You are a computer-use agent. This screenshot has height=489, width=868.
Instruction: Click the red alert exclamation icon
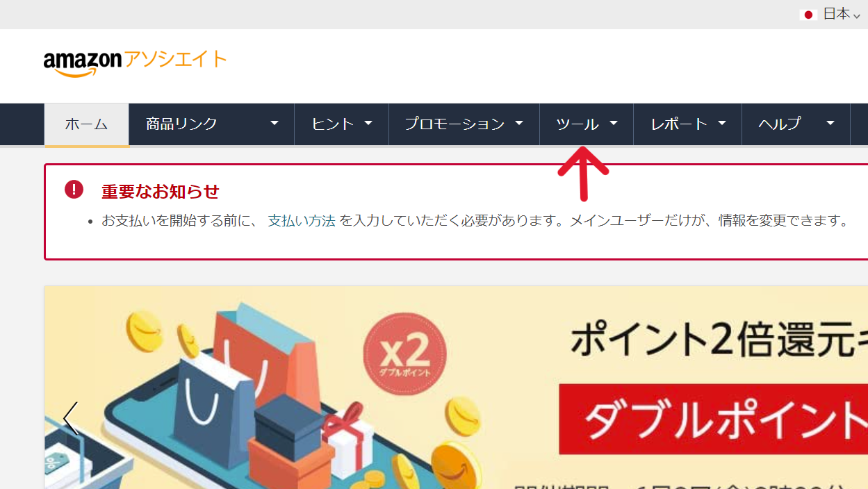(x=74, y=189)
